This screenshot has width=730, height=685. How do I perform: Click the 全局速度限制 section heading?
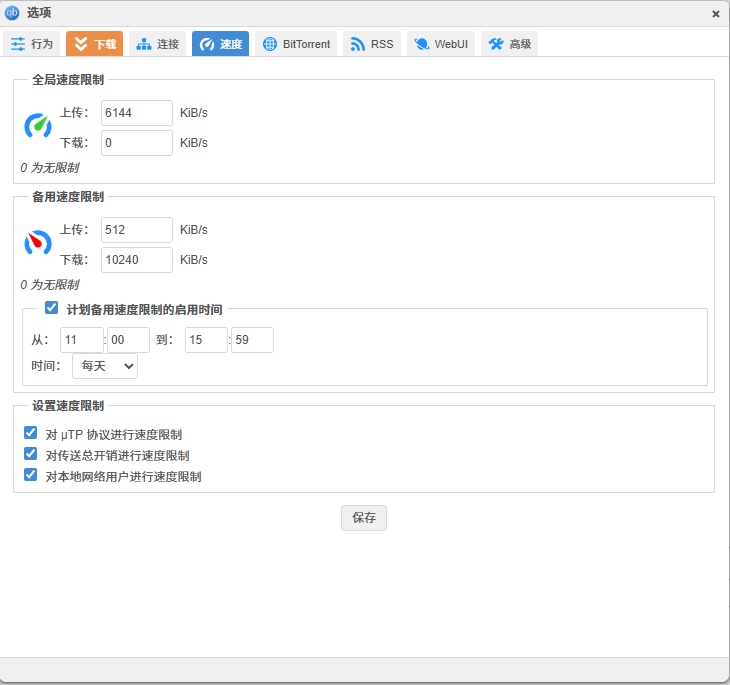tap(68, 80)
